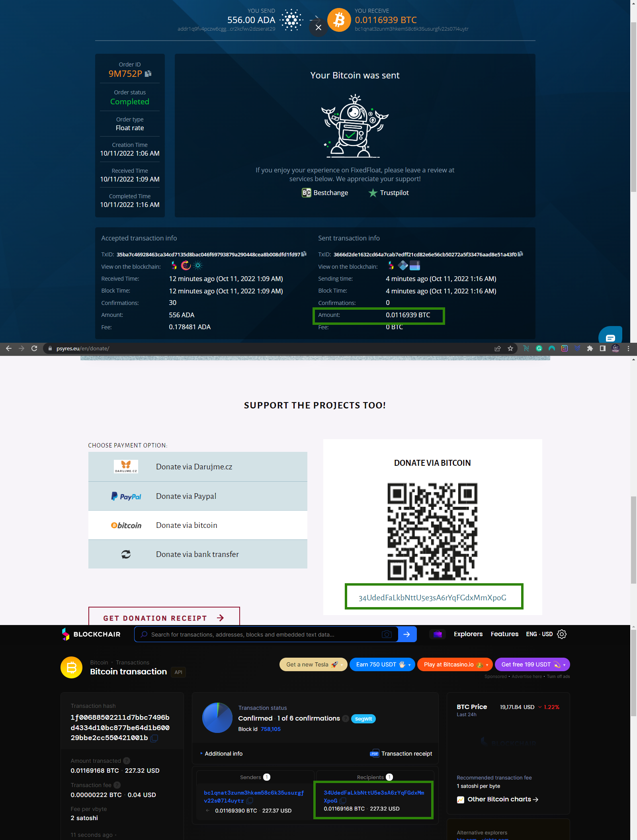Copy the sender address
637x840 pixels.
[x=250, y=801]
